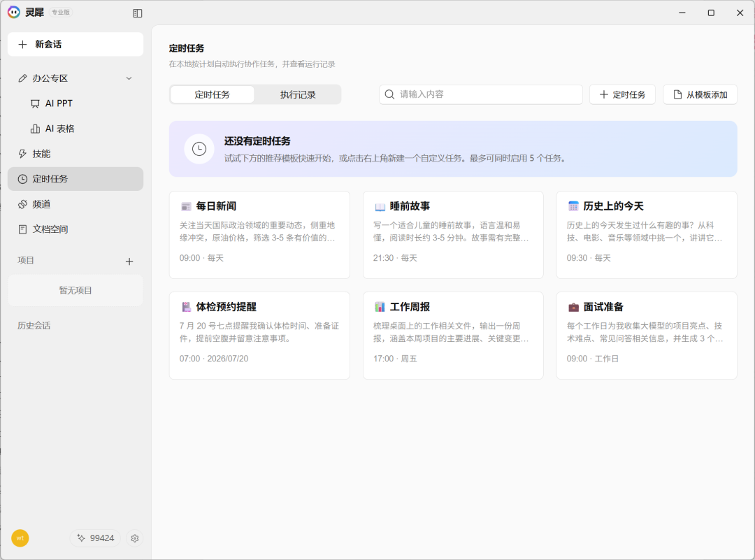Focus the 请输入内容 search field

(x=480, y=94)
